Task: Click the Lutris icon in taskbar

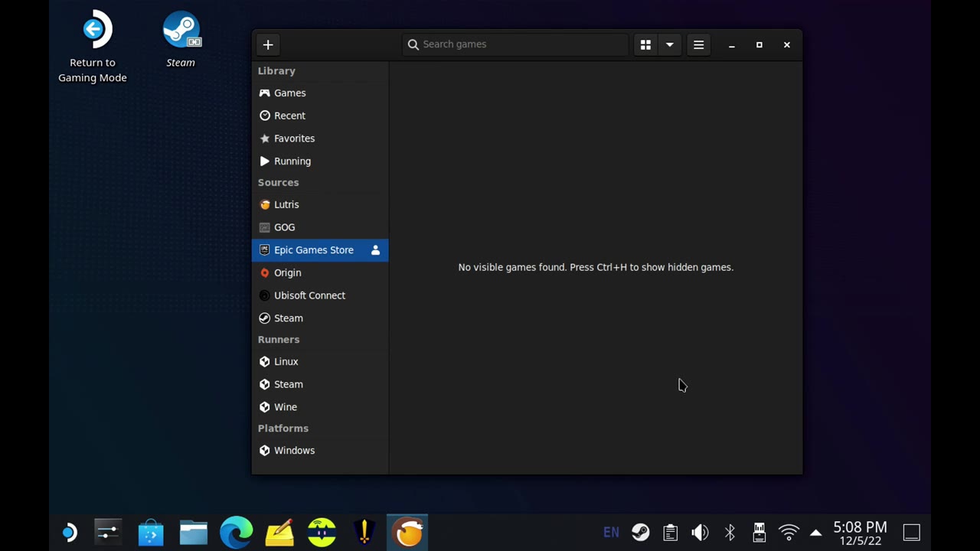Action: pos(408,532)
